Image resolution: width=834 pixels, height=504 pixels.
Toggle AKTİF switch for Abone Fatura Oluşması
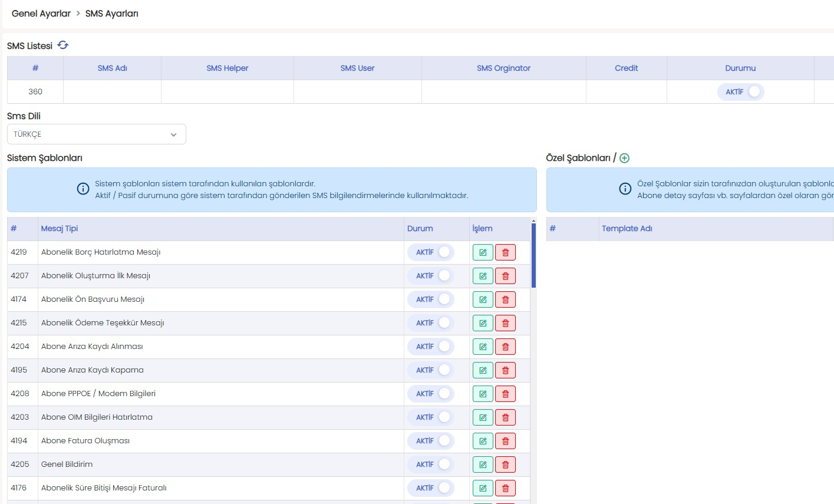431,441
